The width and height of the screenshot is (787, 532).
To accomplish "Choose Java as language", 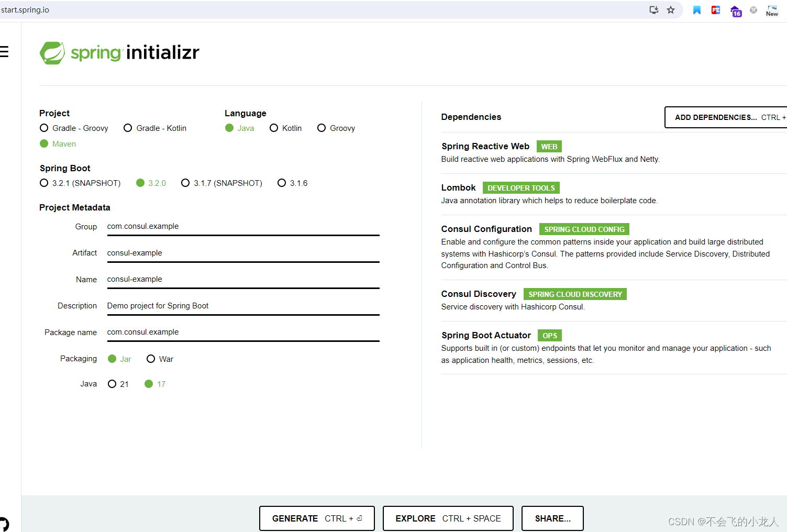I will pyautogui.click(x=240, y=128).
